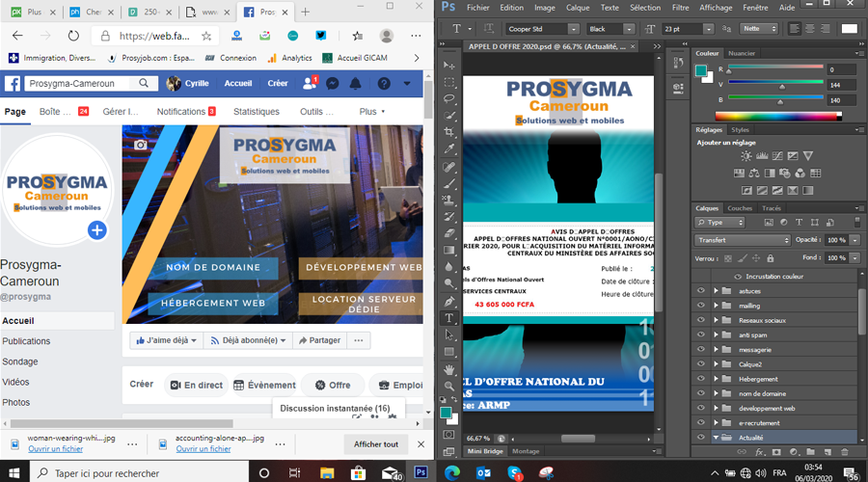Add a Brightness/Contrast adjustment
Image resolution: width=868 pixels, height=482 pixels.
pos(746,156)
